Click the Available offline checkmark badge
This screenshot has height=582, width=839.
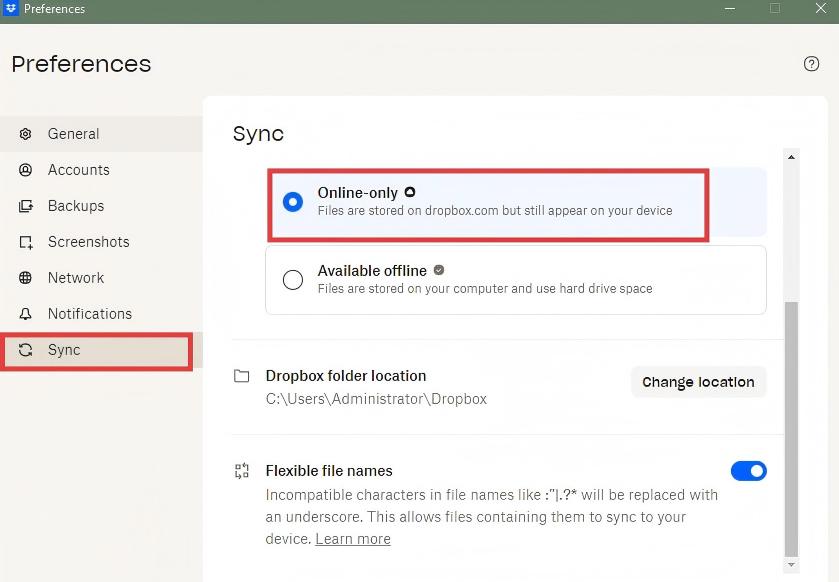coord(437,270)
